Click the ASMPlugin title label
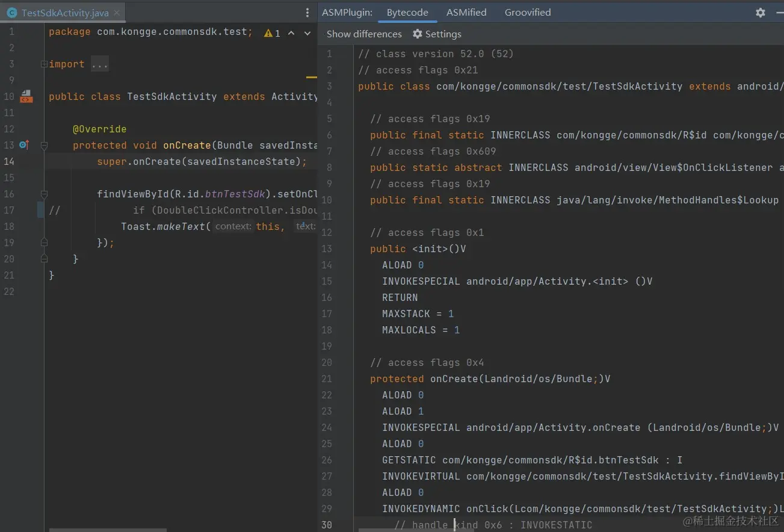The height and width of the screenshot is (532, 784). coord(347,13)
